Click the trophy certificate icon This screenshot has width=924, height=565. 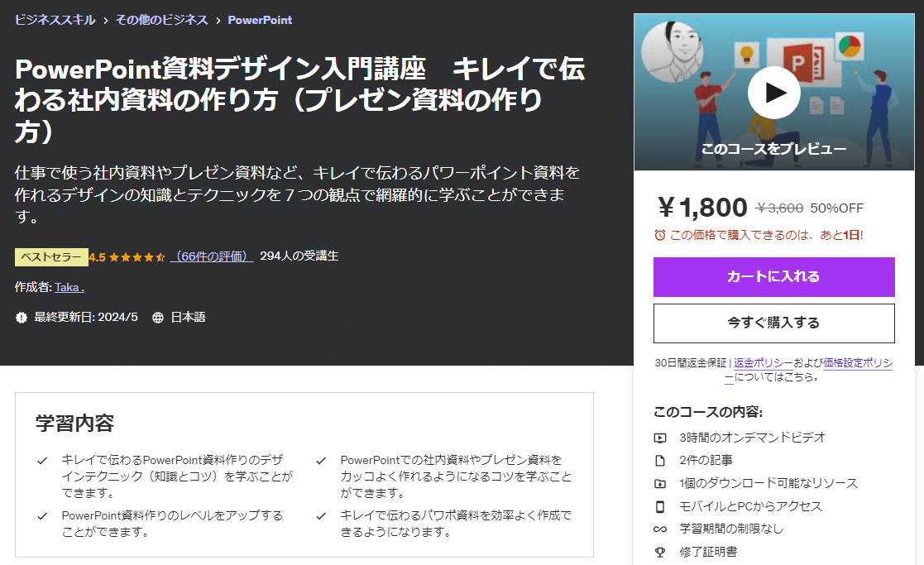pyautogui.click(x=660, y=552)
